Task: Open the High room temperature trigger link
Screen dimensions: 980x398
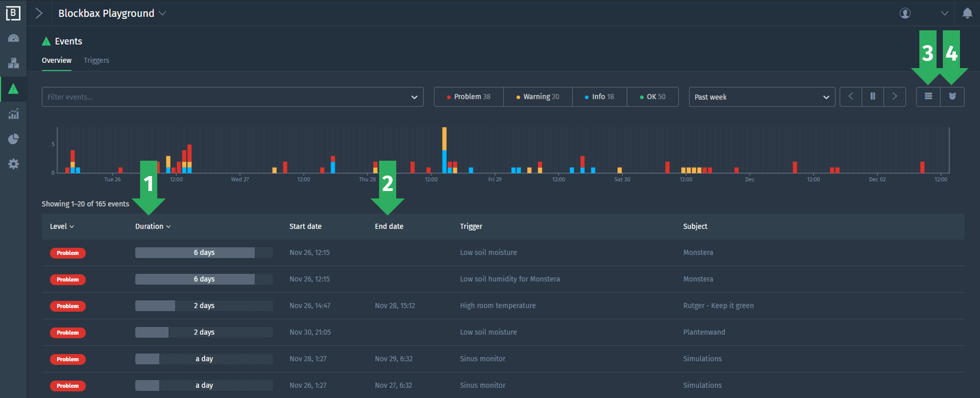Action: click(x=497, y=305)
